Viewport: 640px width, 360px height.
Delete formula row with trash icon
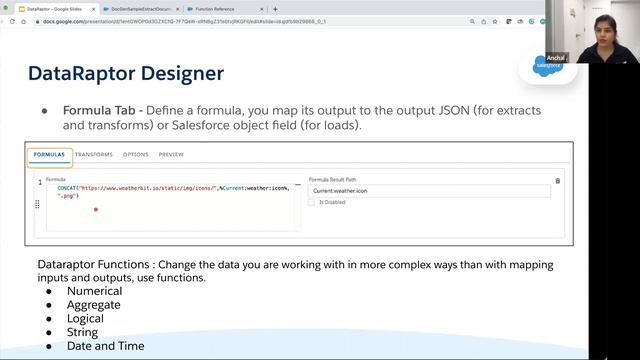coord(558,181)
